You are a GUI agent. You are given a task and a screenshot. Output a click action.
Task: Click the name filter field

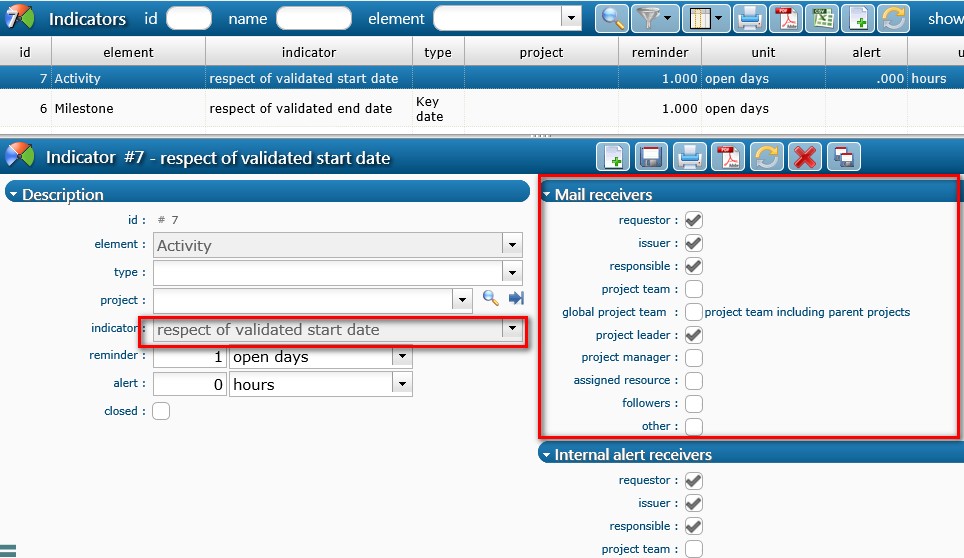click(314, 18)
